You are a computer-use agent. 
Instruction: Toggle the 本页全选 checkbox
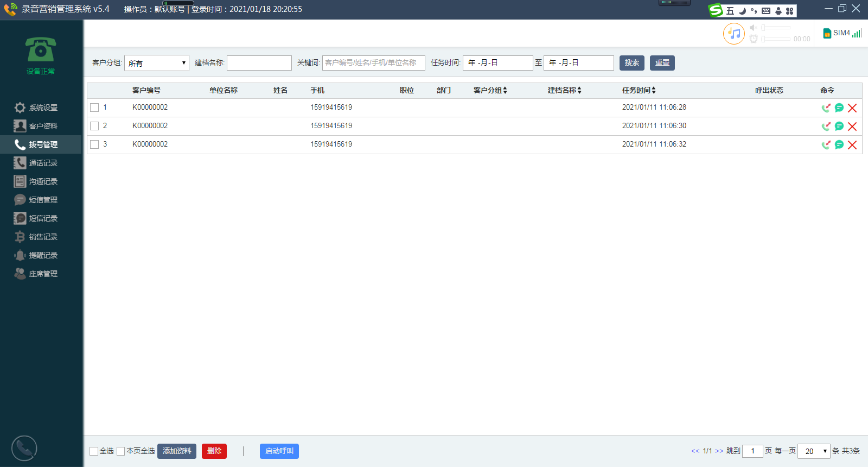pos(121,451)
